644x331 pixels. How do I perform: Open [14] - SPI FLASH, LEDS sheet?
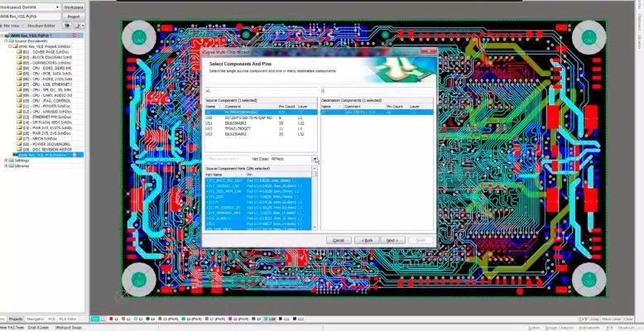point(44,122)
